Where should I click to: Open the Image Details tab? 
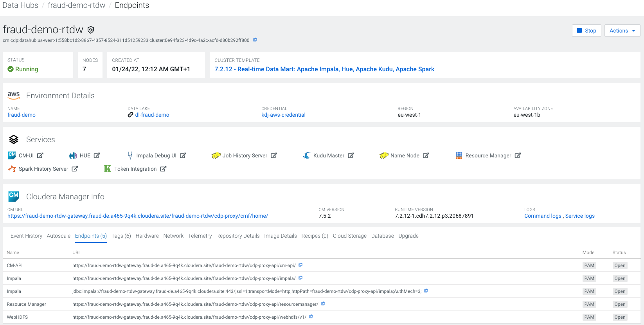tap(281, 236)
